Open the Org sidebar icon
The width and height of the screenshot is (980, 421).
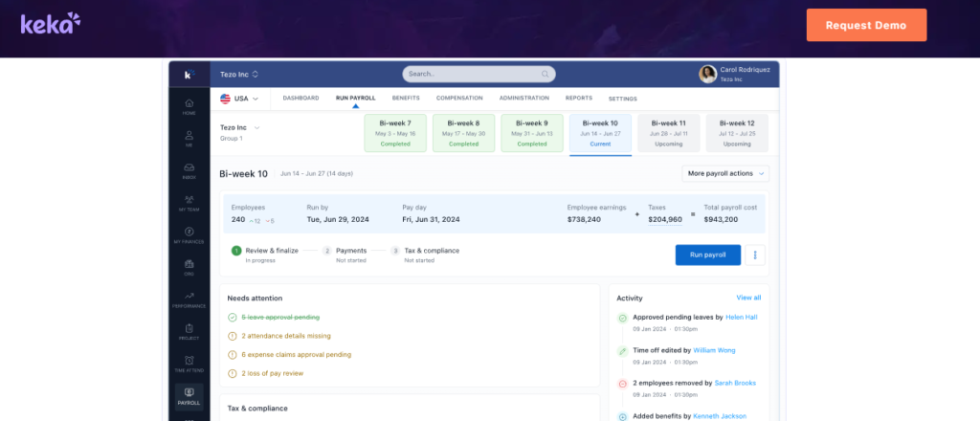[x=189, y=267]
